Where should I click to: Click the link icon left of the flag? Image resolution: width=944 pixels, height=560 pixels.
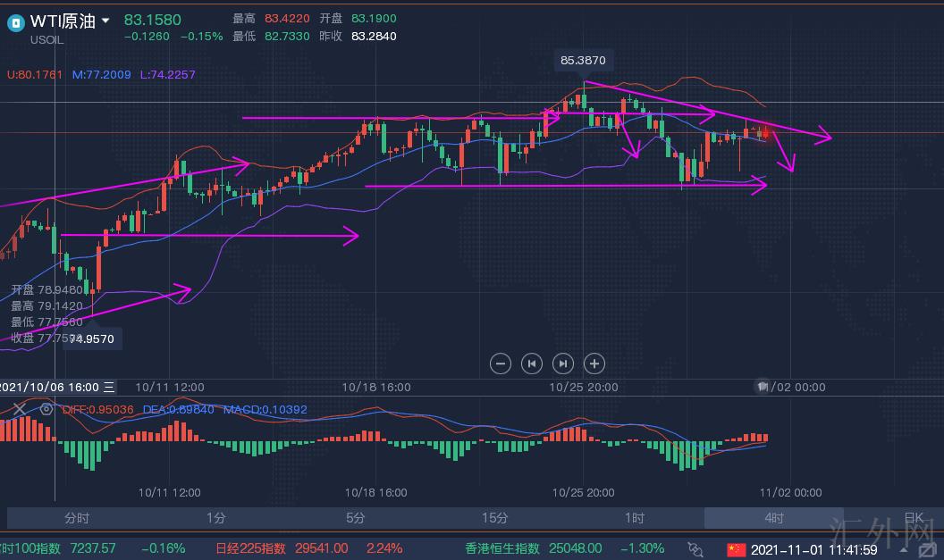[x=695, y=549]
